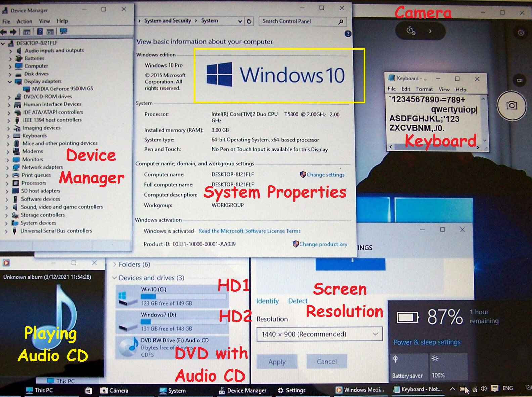The height and width of the screenshot is (397, 532).
Task: Click Forward arrow in Device Manager toolbar
Action: point(13,32)
